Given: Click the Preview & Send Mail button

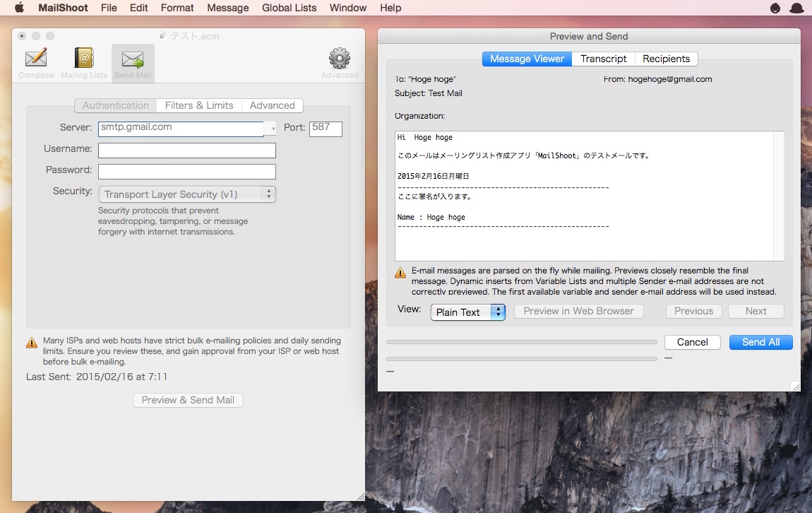Looking at the screenshot, I should pos(188,400).
